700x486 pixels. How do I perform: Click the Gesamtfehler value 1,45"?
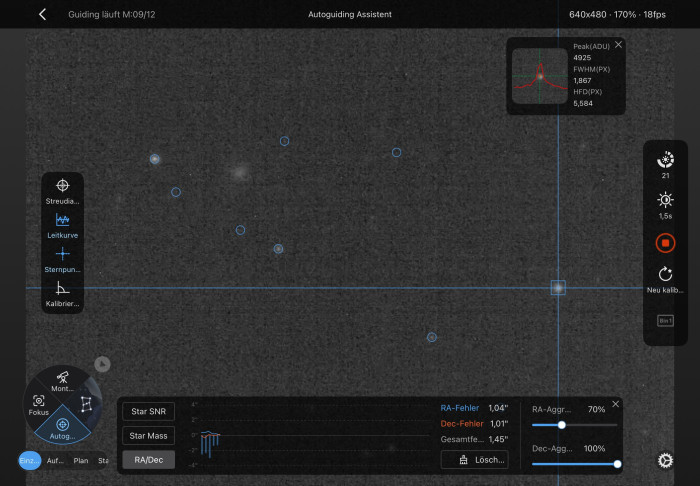click(x=498, y=439)
